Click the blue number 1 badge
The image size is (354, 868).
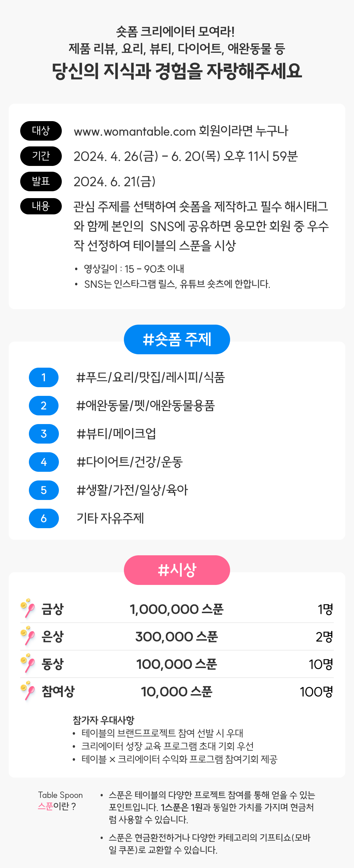click(x=44, y=377)
